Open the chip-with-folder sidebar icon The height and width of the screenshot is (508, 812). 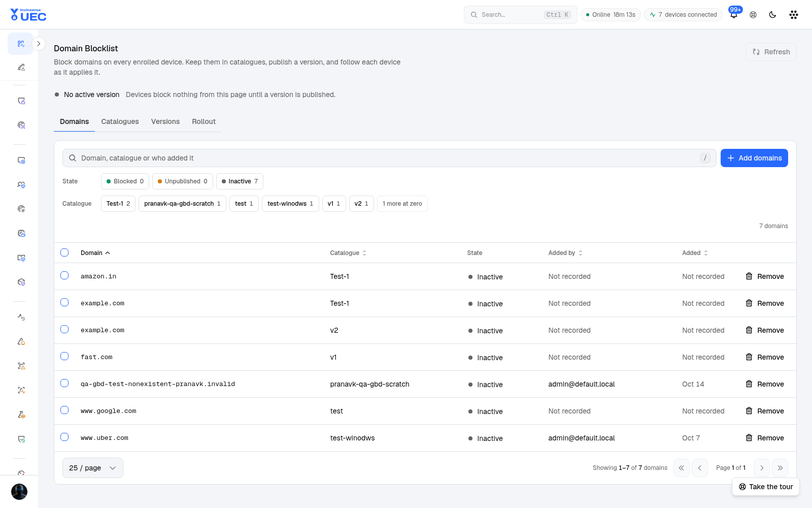(21, 234)
